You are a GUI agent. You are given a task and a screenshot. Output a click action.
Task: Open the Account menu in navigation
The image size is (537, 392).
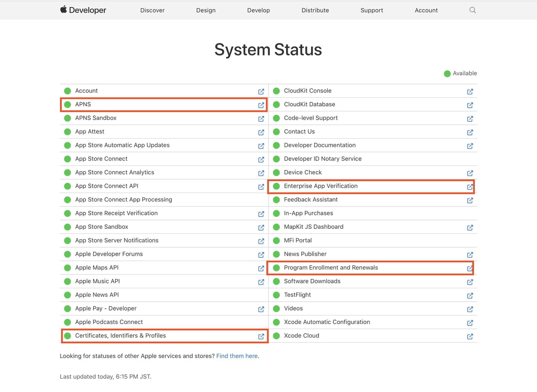[x=426, y=10]
